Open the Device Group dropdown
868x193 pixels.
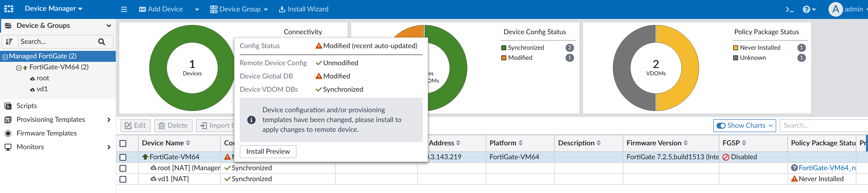238,9
